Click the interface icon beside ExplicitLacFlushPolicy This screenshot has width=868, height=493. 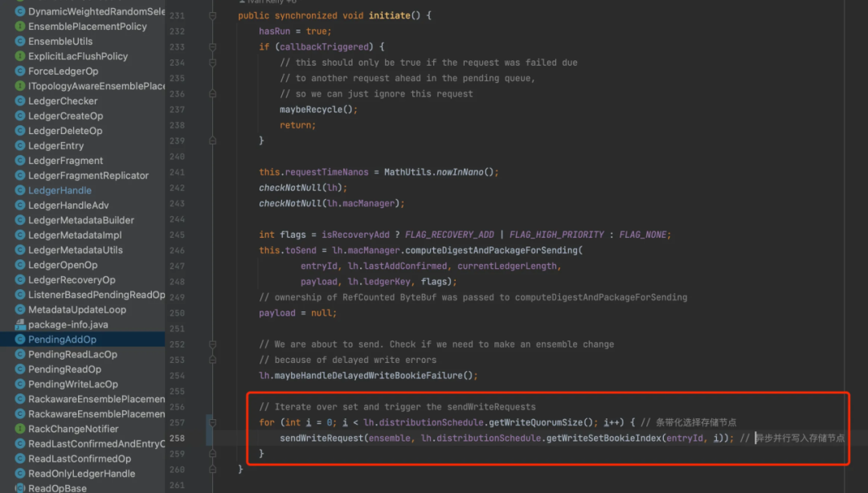click(x=20, y=56)
